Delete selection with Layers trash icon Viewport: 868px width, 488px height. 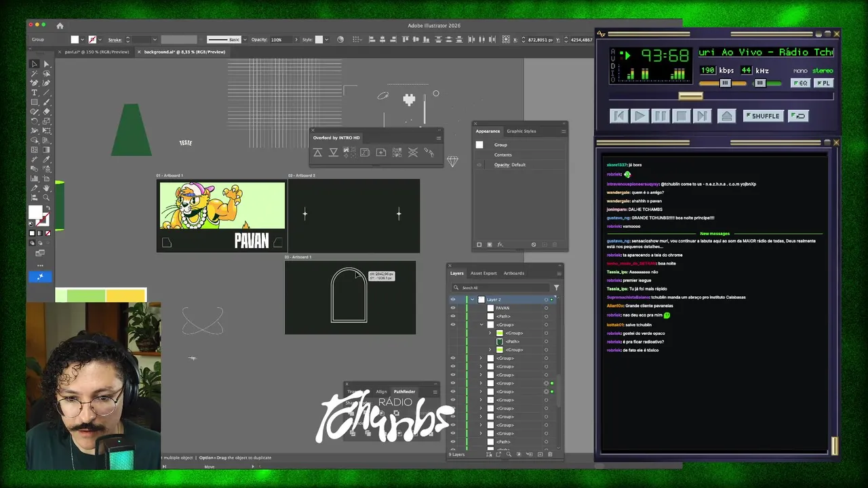click(550, 454)
